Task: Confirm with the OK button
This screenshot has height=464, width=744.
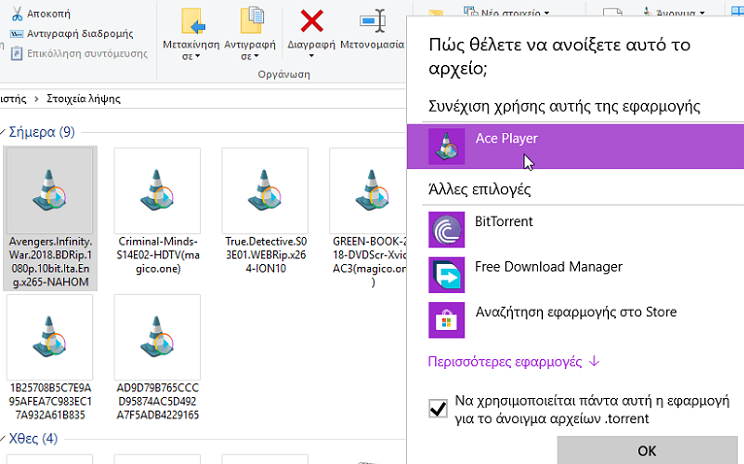Action: click(x=647, y=450)
